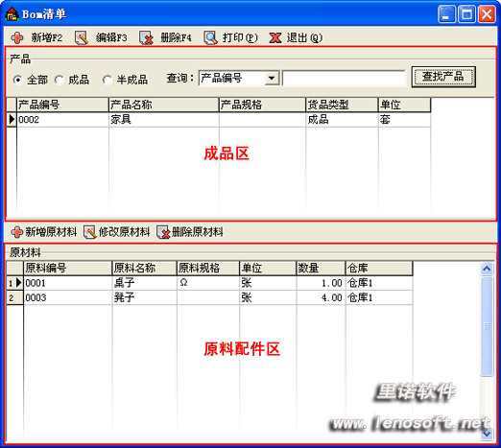Select the 半成品 radio button

pos(107,80)
